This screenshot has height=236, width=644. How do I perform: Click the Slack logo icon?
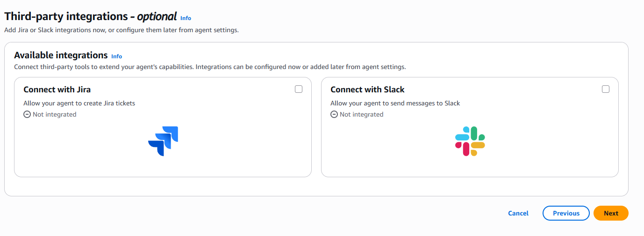click(470, 141)
